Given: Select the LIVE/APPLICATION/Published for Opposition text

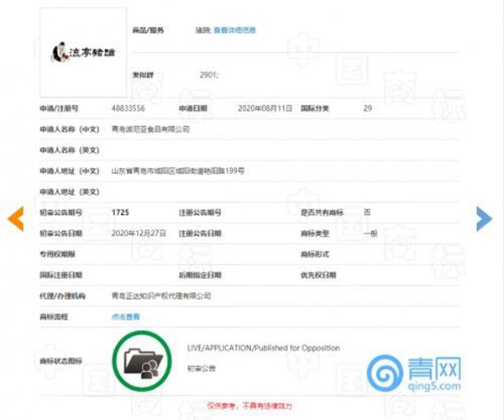Looking at the screenshot, I should [x=263, y=348].
